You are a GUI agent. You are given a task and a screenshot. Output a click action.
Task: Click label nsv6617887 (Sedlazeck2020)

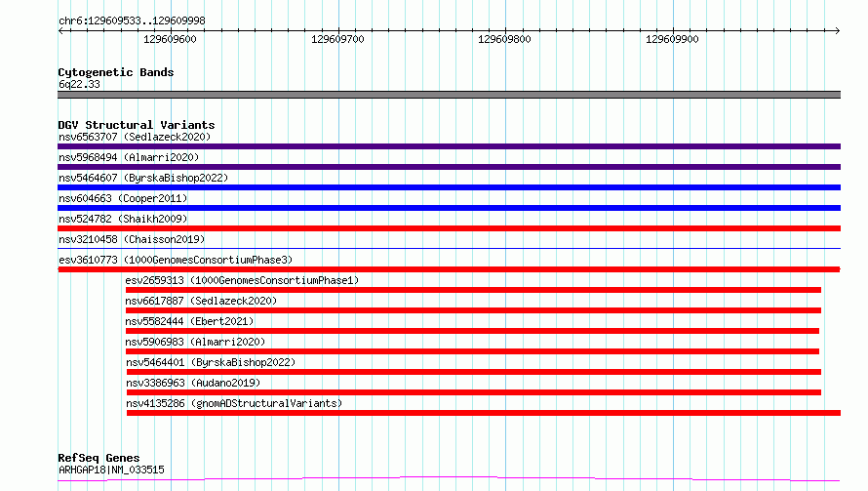201,301
